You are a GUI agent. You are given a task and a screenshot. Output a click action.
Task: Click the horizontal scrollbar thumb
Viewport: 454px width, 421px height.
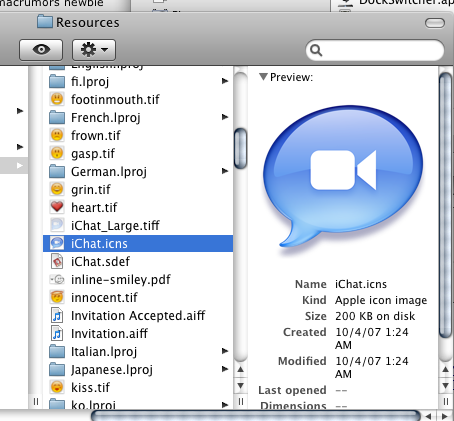click(256, 416)
